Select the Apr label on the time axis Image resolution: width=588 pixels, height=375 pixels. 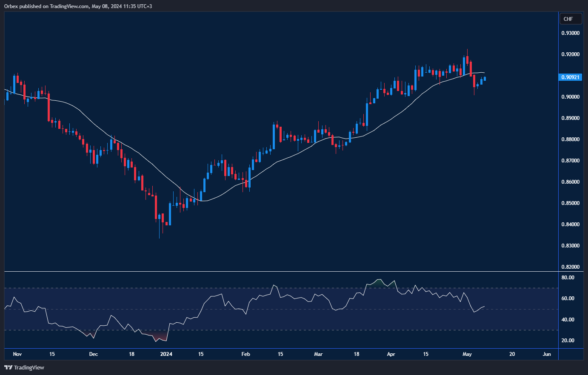[391, 354]
